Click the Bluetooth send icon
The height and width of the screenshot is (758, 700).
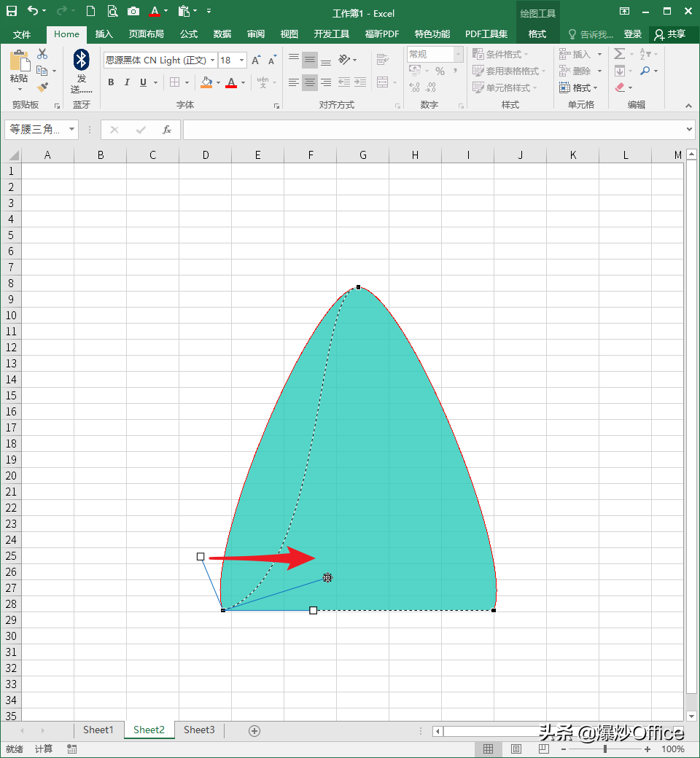pos(81,61)
